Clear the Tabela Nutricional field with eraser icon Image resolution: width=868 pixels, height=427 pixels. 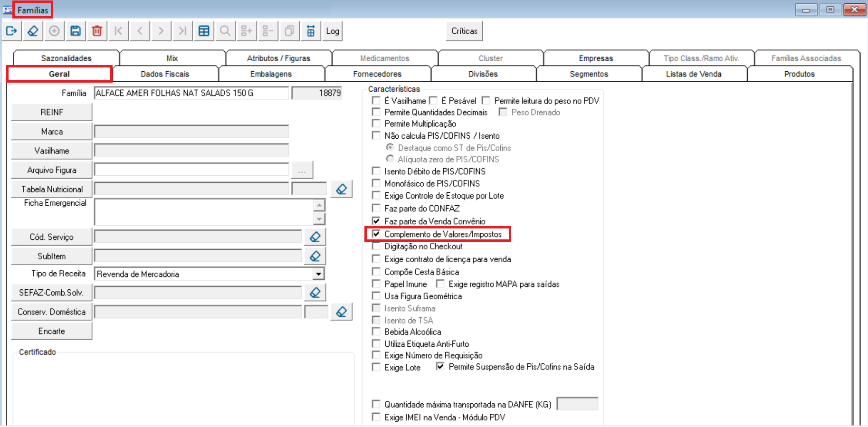pos(341,189)
